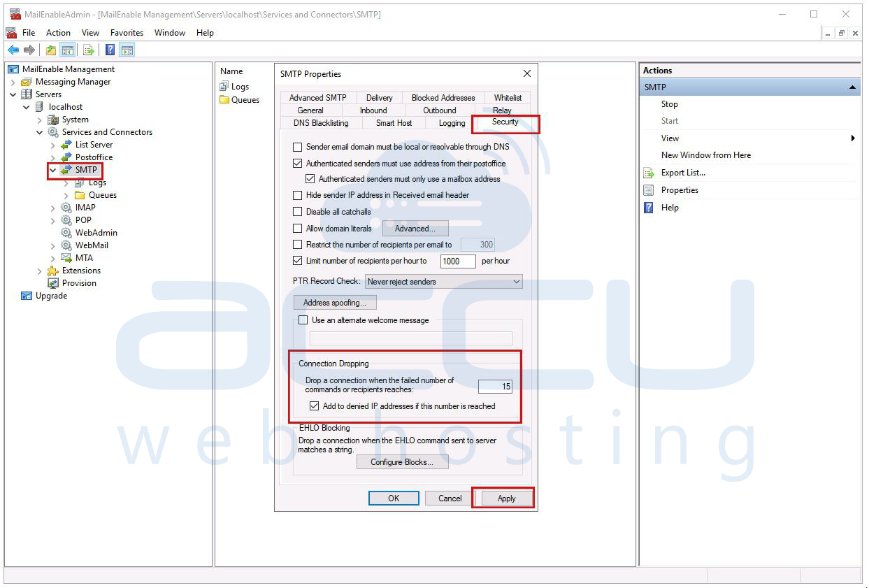Click the connection drop failed count field
869x588 pixels.
[x=496, y=386]
